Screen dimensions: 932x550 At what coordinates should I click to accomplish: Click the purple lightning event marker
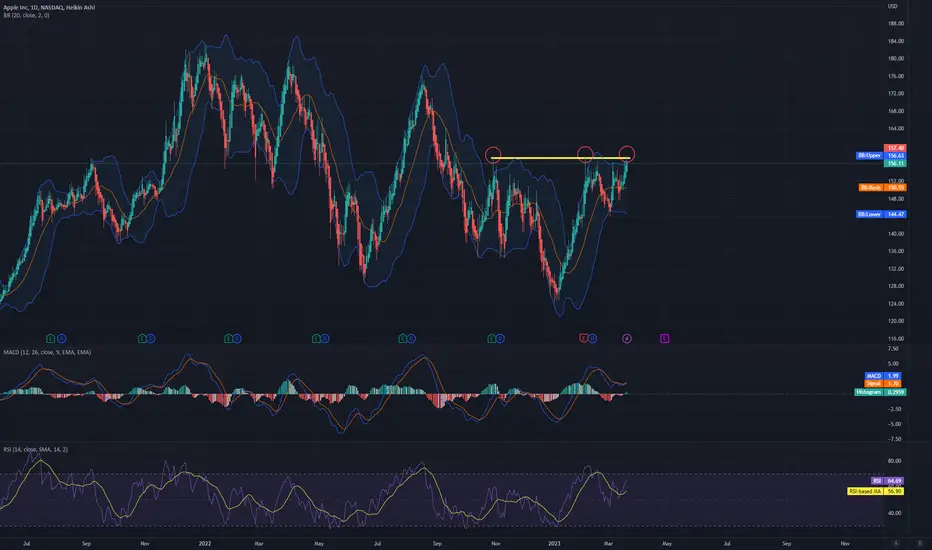tap(626, 338)
